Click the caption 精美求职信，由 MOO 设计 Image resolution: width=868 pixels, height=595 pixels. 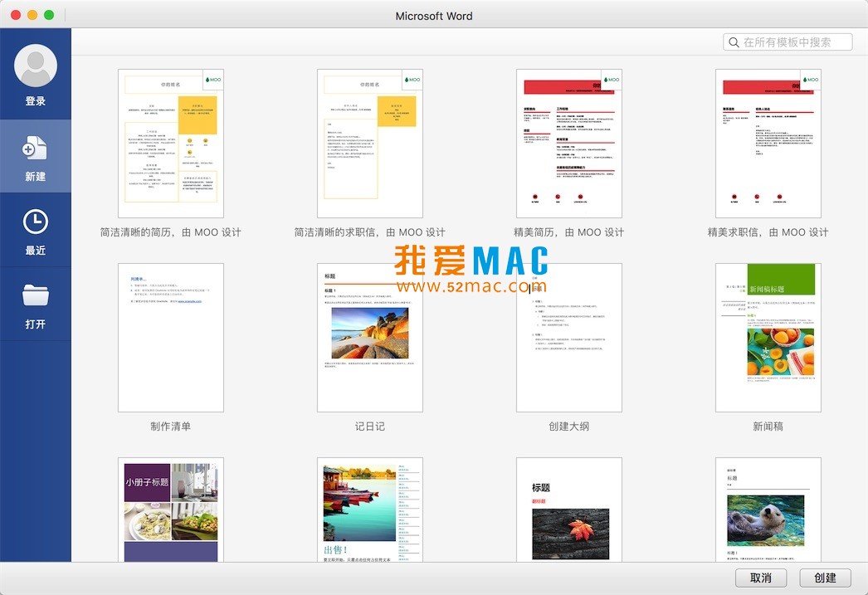tap(768, 232)
